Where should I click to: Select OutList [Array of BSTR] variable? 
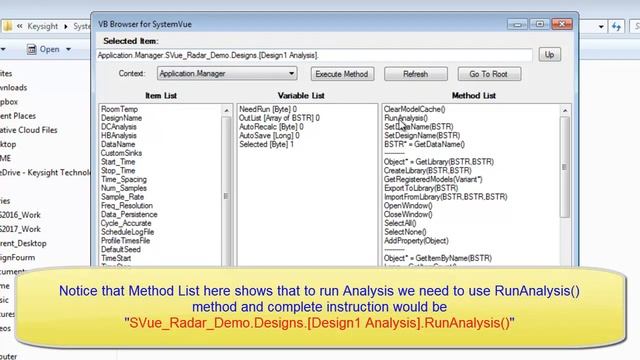279,118
